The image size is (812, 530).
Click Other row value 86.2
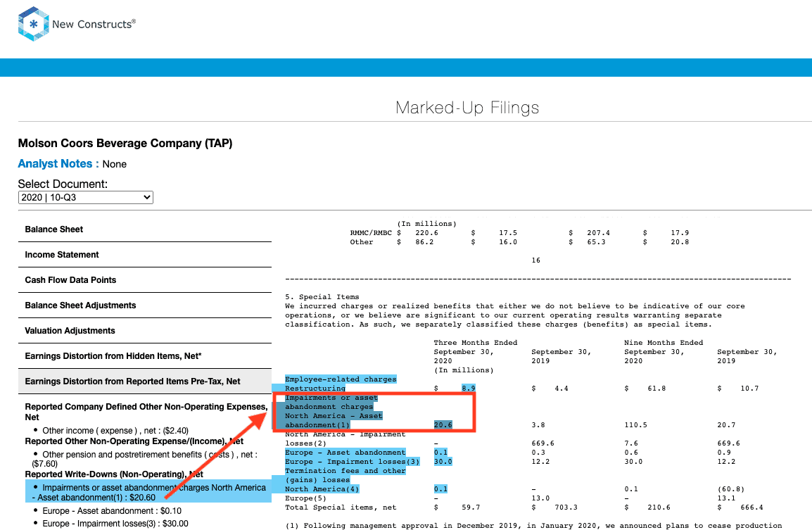click(x=424, y=242)
